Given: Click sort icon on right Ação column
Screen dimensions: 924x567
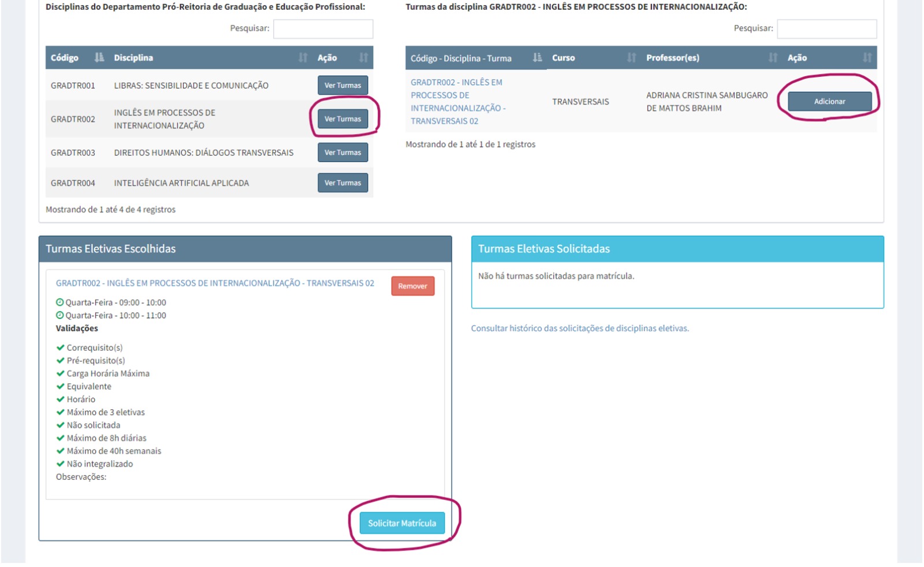Looking at the screenshot, I should 867,57.
